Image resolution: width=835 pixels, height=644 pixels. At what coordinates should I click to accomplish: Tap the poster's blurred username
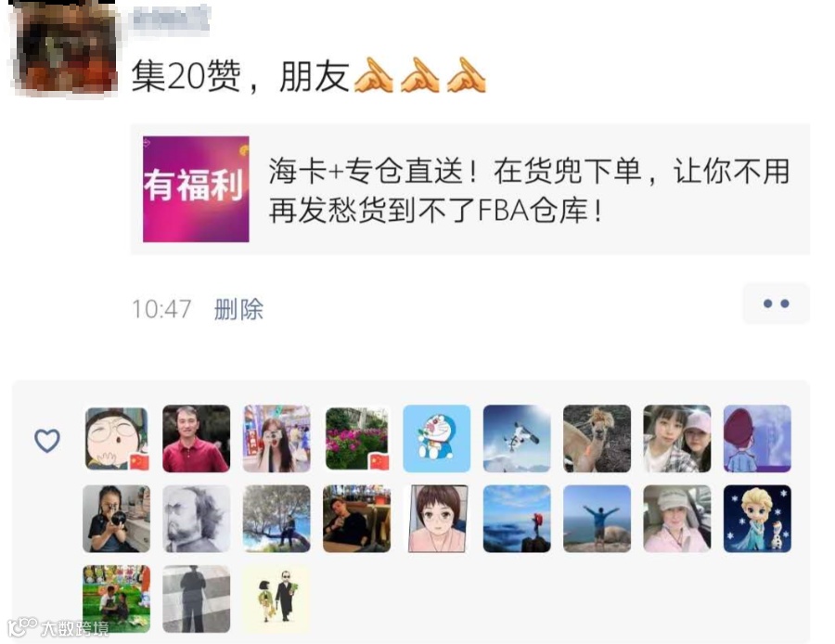tap(170, 19)
